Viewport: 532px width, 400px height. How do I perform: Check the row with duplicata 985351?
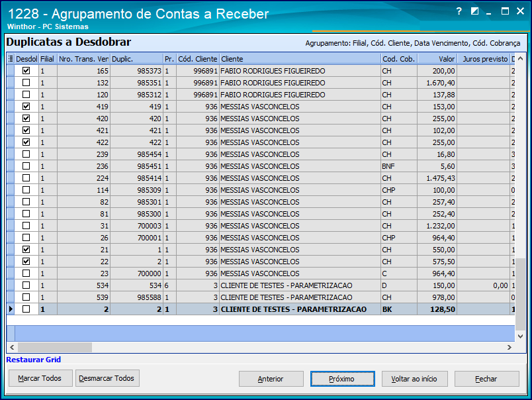pyautogui.click(x=26, y=83)
